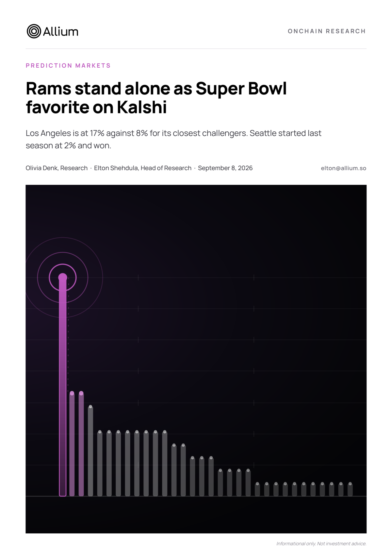
Task: Click the Allium concentric-circle logo icon
Action: [34, 31]
